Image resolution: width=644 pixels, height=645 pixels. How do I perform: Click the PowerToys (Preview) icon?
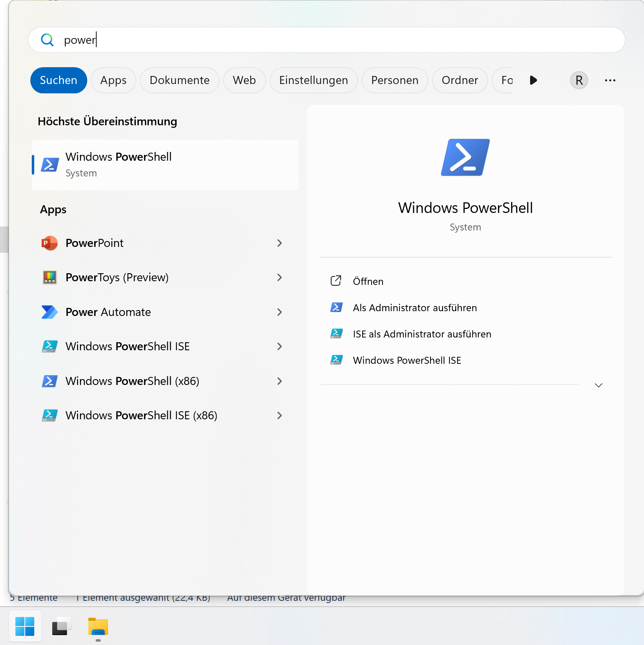[x=49, y=278]
